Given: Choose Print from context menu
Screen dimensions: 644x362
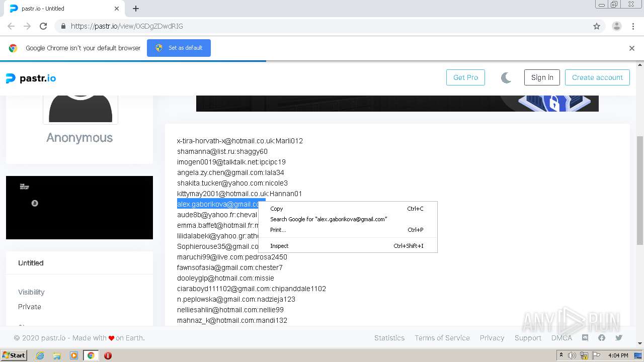Looking at the screenshot, I should 348,230.
